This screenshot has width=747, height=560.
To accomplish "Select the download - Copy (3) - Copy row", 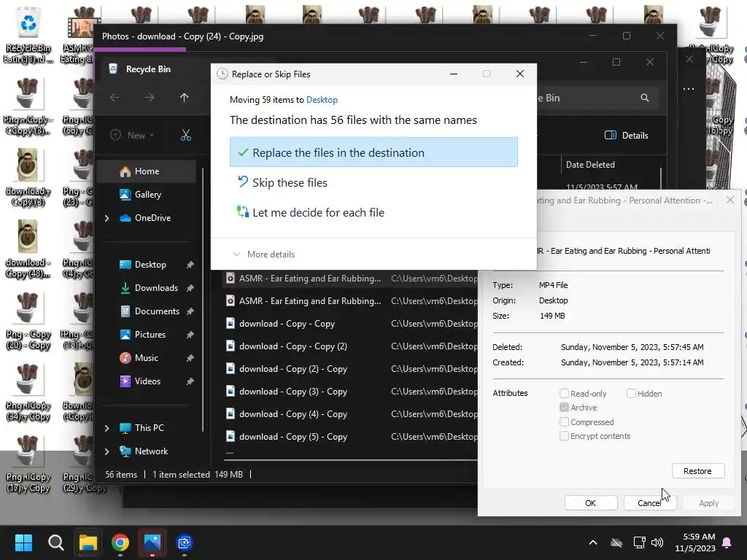I will [351, 392].
